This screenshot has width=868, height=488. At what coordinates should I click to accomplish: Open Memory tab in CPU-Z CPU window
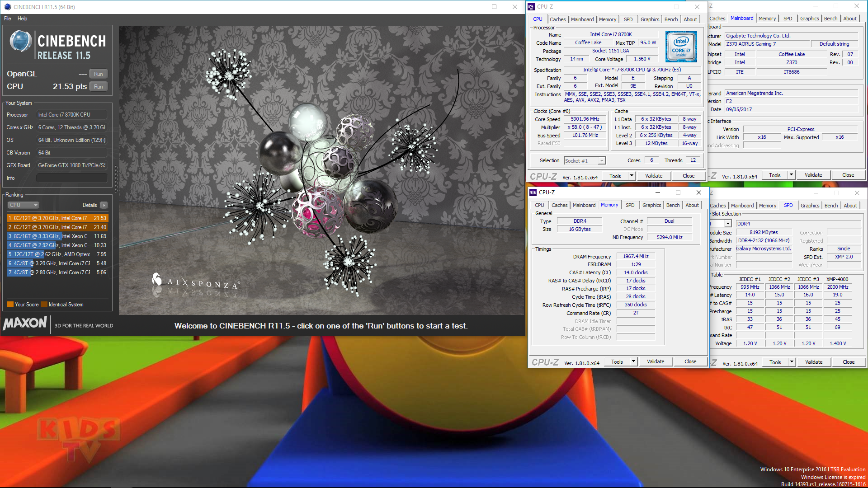tap(608, 19)
